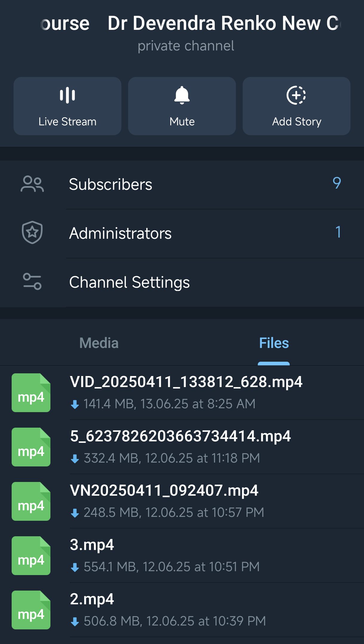Tap the Add Story plus icon

pos(296,95)
